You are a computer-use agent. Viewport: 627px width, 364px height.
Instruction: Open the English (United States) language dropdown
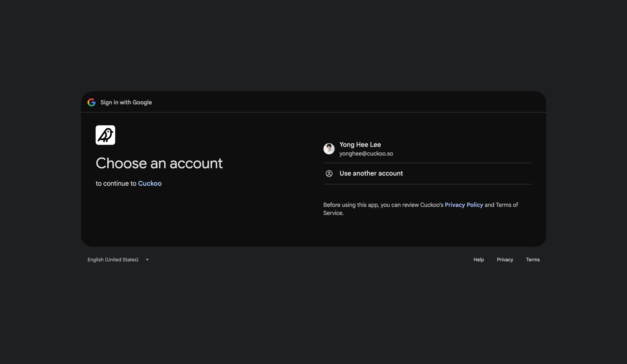coord(118,260)
